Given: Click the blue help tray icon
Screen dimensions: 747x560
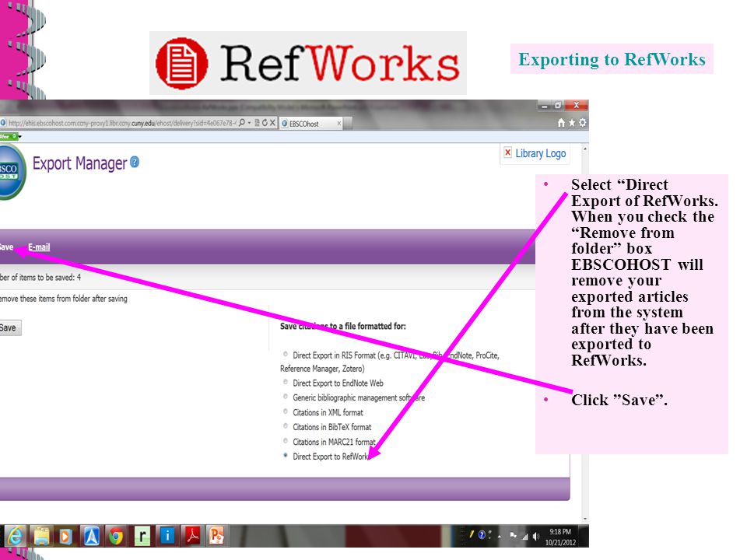Looking at the screenshot, I should click(x=482, y=535).
